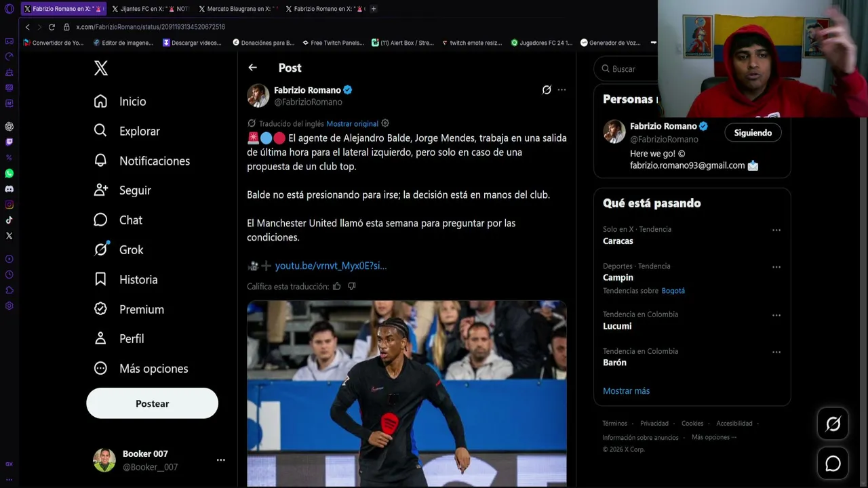Click the Bogotá trend link
Screen dimensions: 868x488
coord(673,291)
